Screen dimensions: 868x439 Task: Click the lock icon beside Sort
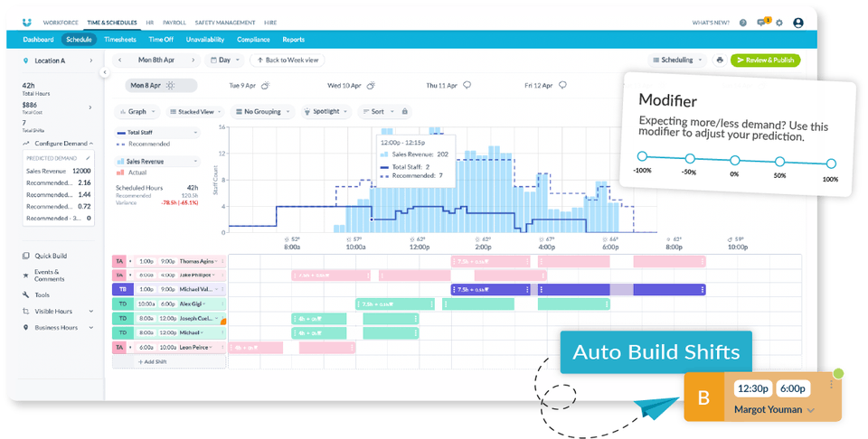coord(404,112)
